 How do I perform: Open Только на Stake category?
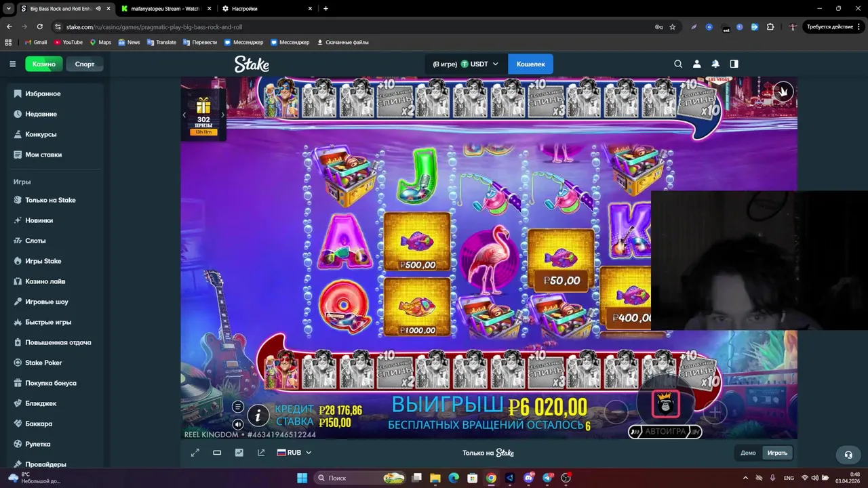56,200
